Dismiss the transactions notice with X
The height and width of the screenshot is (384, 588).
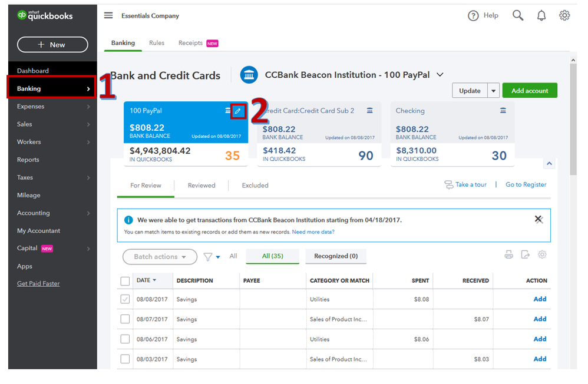click(x=539, y=219)
